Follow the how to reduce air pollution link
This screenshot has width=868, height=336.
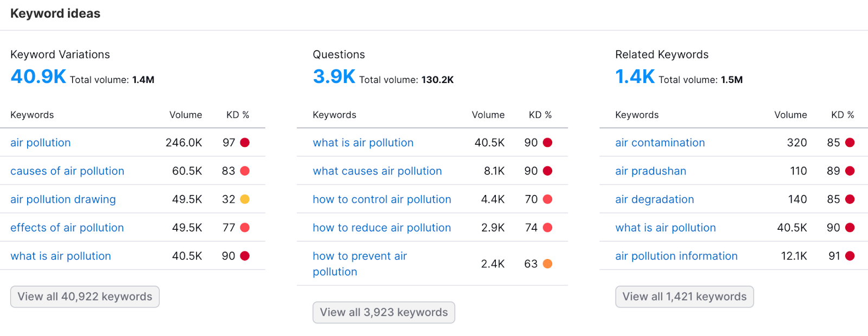point(382,228)
